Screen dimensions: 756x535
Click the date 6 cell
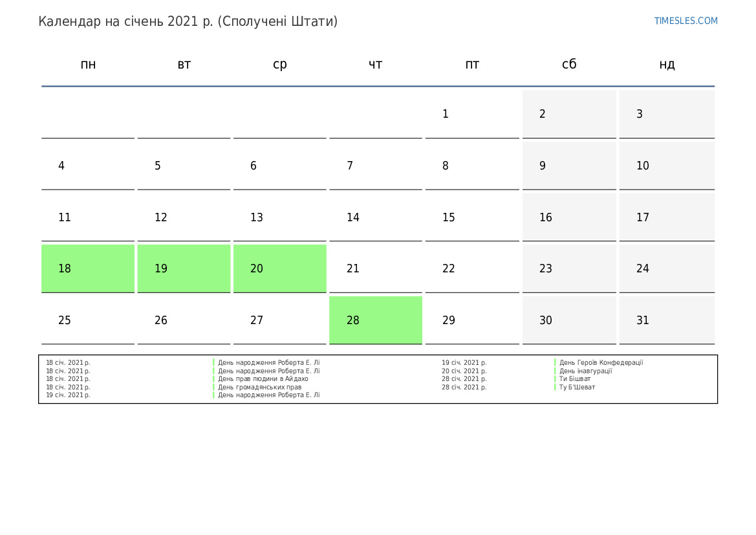(x=279, y=166)
